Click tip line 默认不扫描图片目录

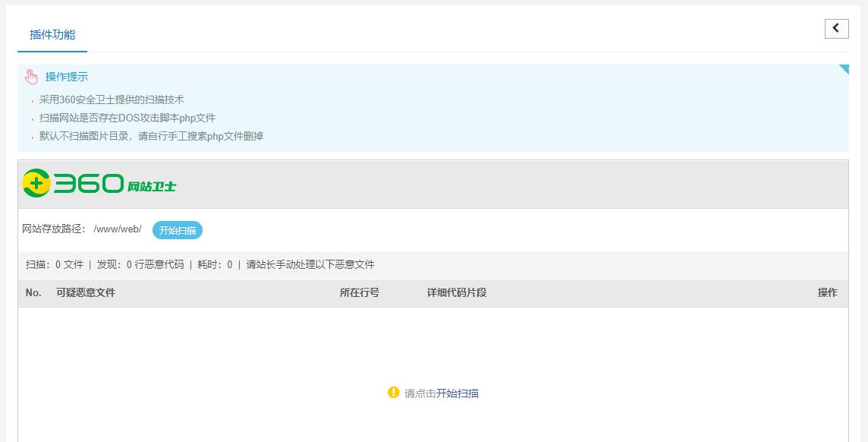click(x=151, y=136)
